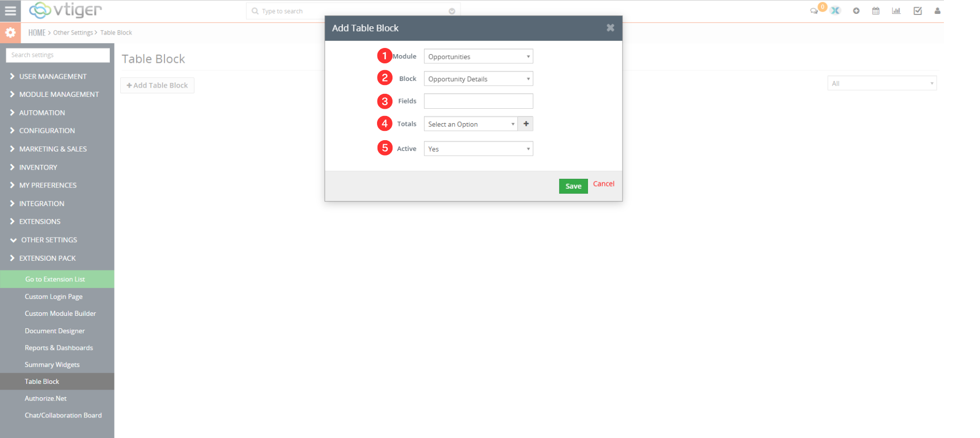Open the All filter dropdown
Screen dimensions: 980x438
882,83
